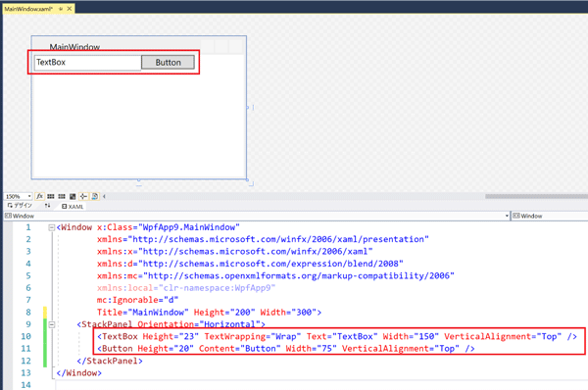Screen dimensions: 588x390
Task: Click Title="MainWindow" attribute on line 8
Action: click(143, 313)
